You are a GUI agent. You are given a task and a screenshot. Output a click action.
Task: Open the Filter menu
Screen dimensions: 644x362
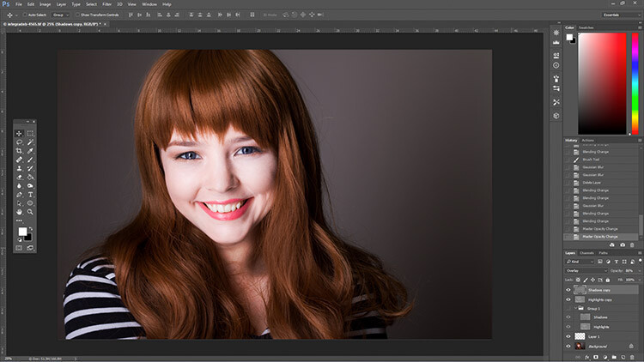click(x=106, y=4)
